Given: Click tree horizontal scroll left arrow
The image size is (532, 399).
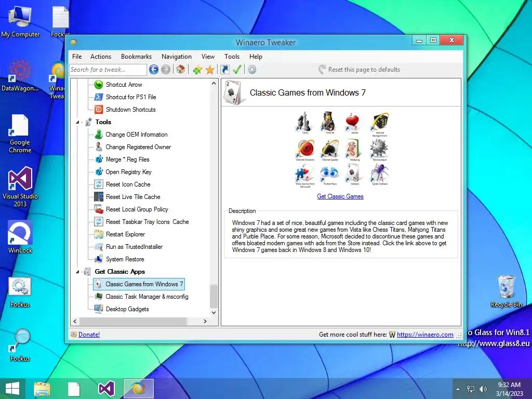Looking at the screenshot, I should point(75,321).
